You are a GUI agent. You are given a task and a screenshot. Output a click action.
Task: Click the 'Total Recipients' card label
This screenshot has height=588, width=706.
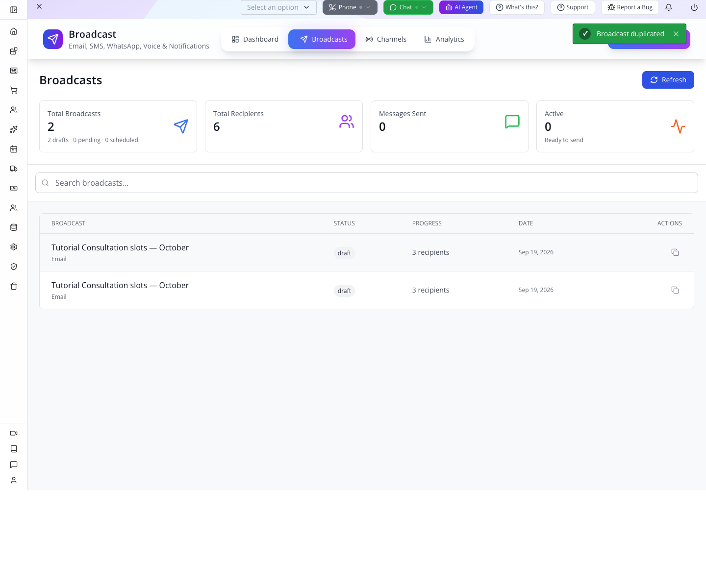click(x=238, y=114)
